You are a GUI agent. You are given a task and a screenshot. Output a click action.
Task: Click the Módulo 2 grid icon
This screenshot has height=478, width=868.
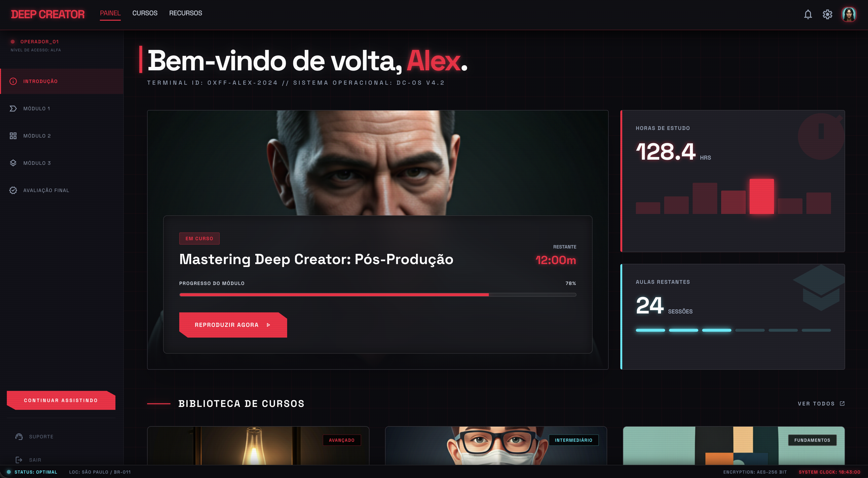(x=13, y=136)
